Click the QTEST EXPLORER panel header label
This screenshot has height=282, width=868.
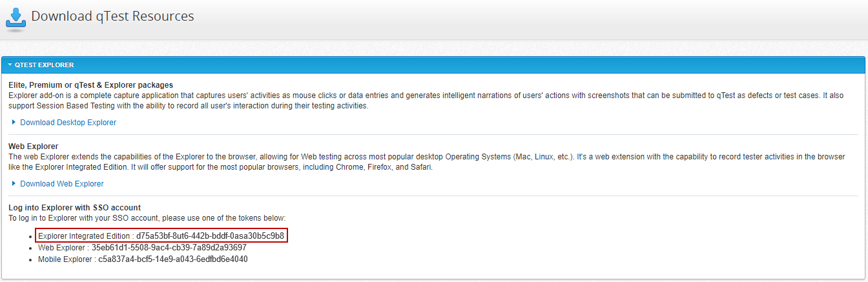pos(44,65)
